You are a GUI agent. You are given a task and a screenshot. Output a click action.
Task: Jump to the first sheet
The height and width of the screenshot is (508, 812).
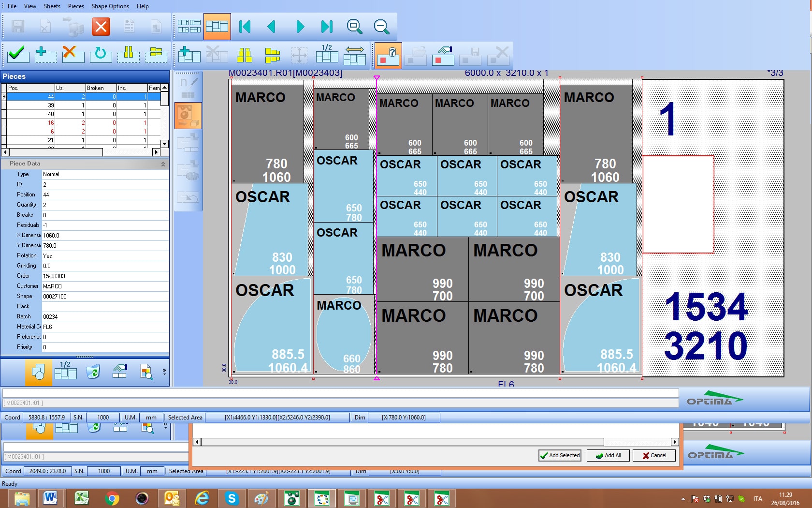click(245, 27)
